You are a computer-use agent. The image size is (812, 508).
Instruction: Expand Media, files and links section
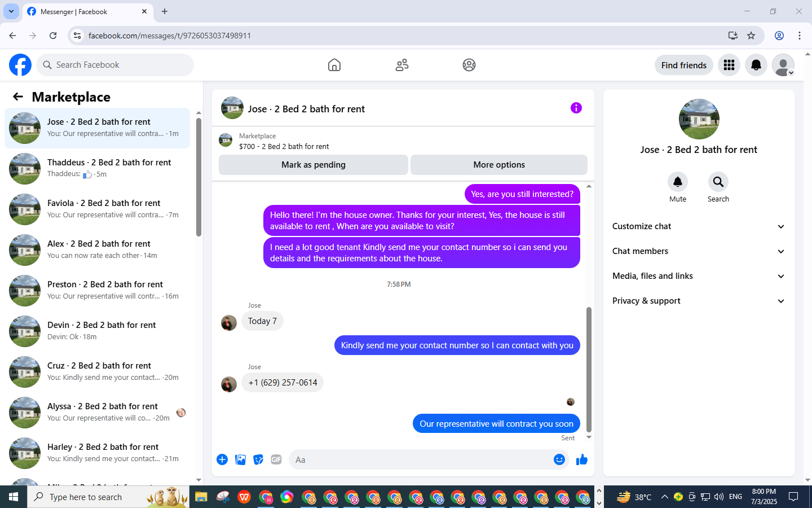coord(699,276)
